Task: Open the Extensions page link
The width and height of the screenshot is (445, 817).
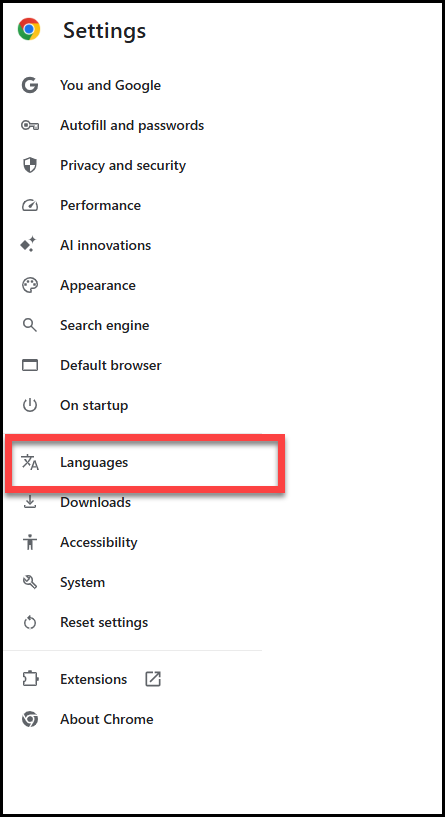Action: pos(93,679)
